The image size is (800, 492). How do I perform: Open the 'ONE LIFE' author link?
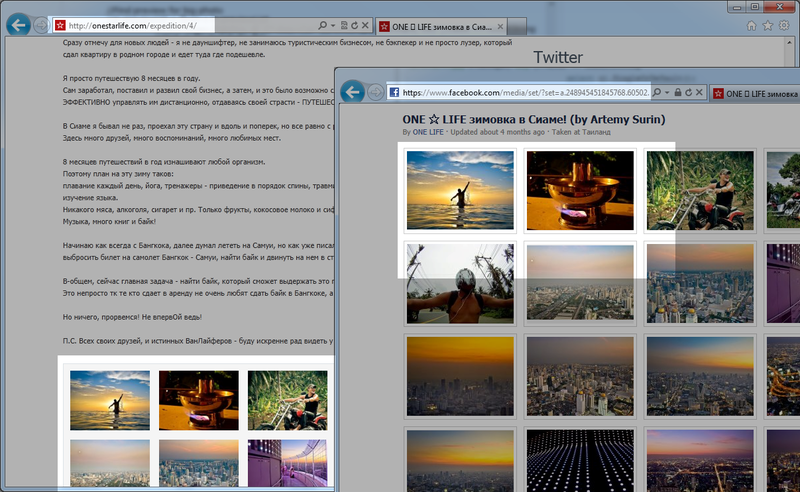[428, 132]
